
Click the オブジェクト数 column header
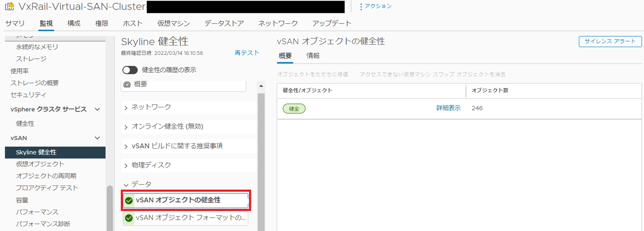point(490,90)
